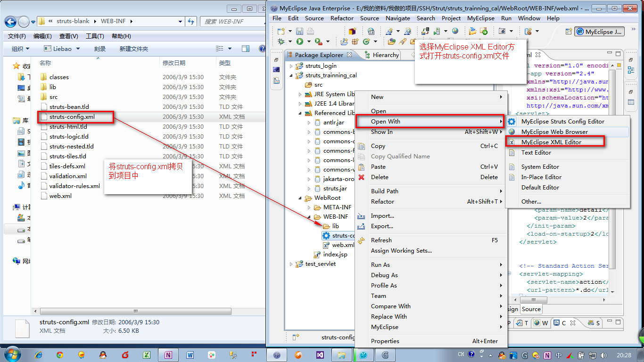Open the 文件(F) menu in Explorer window
The width and height of the screenshot is (644, 362).
click(x=17, y=36)
